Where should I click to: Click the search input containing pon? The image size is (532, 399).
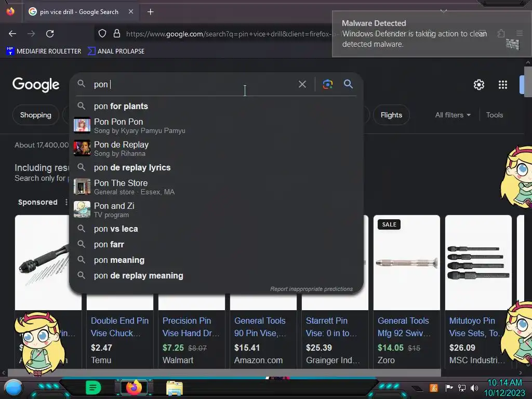coord(193,84)
